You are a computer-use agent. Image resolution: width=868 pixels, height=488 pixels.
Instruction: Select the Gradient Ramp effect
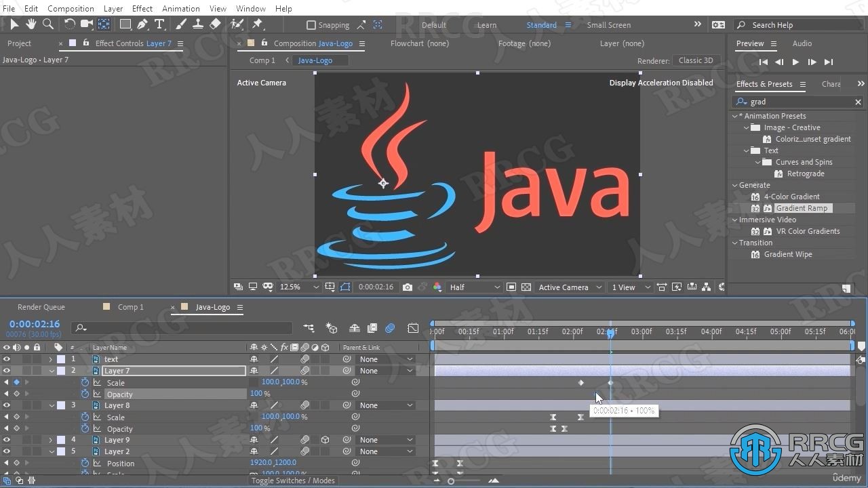pyautogui.click(x=801, y=208)
